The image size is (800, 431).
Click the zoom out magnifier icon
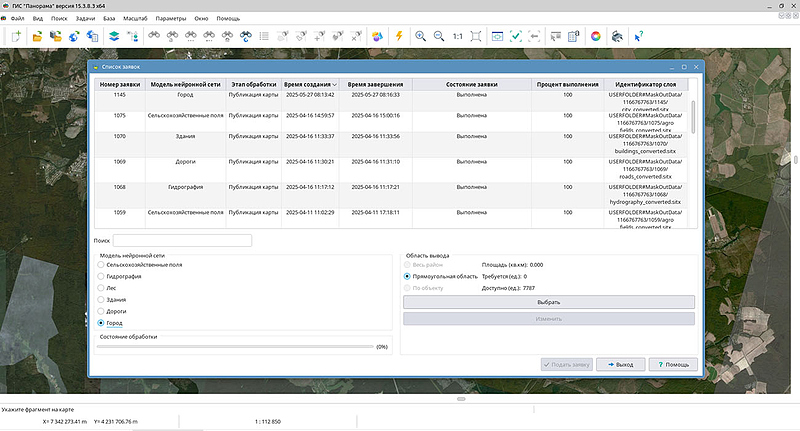coord(439,36)
